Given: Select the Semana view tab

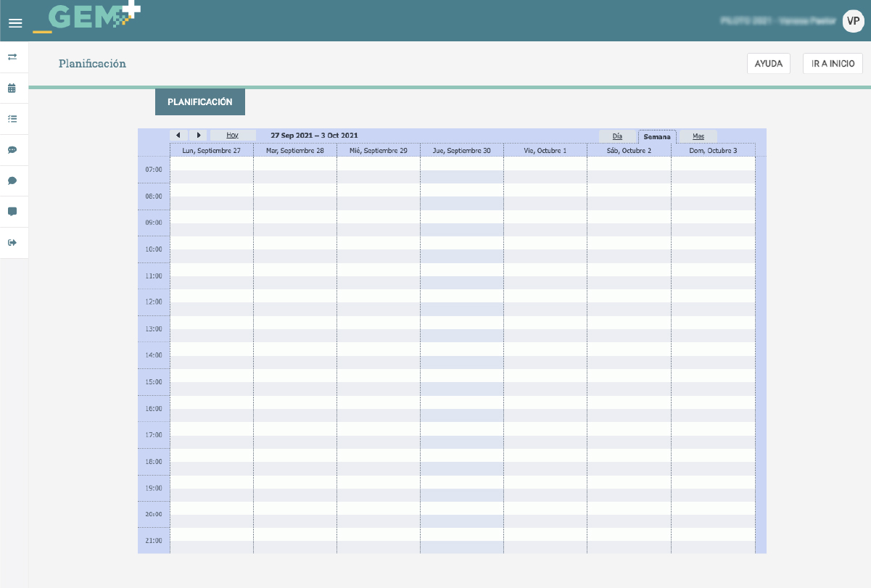Looking at the screenshot, I should click(x=657, y=136).
